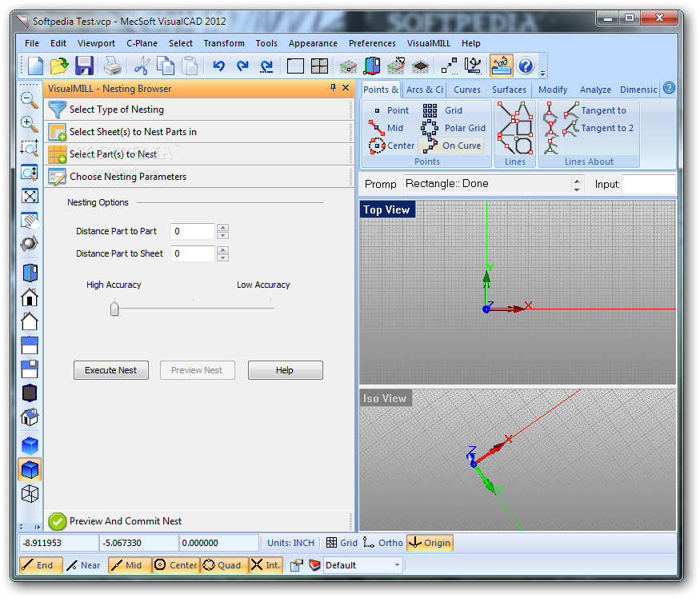700x598 pixels.
Task: Decrease Distance Part to Sheet value
Action: coord(222,257)
